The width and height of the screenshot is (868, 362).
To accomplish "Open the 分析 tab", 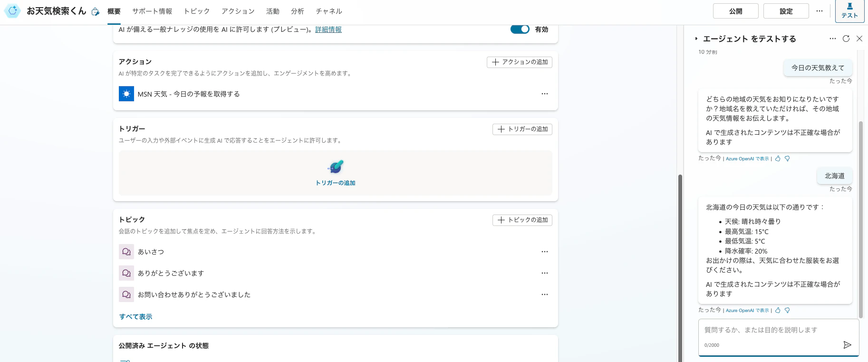I will tap(298, 11).
